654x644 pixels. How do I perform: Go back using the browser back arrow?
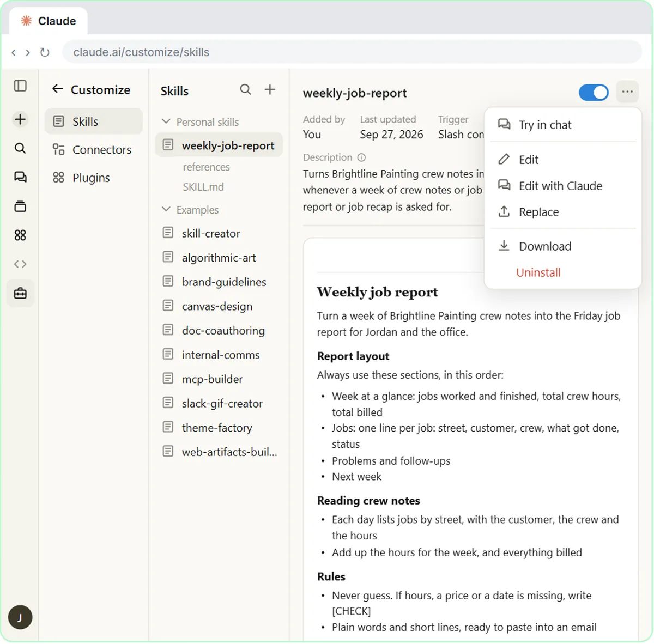[x=14, y=52]
